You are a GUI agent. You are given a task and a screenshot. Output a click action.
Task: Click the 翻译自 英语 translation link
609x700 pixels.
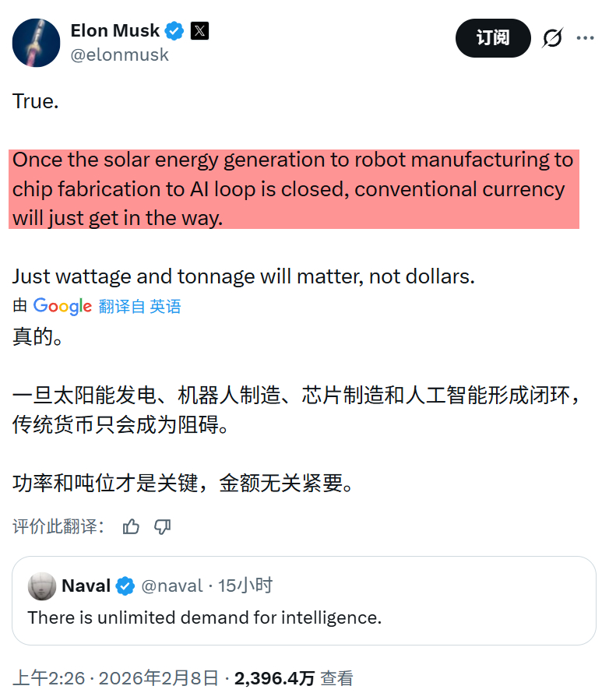click(x=139, y=307)
